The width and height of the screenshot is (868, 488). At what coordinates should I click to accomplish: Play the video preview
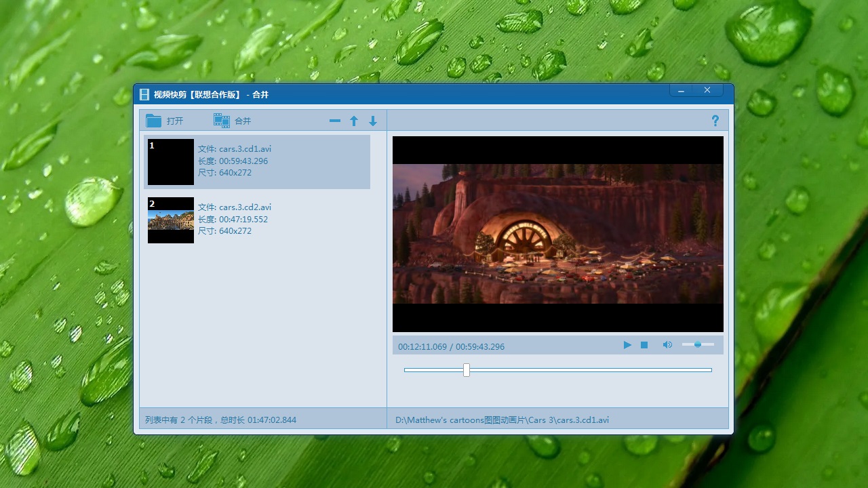(627, 345)
